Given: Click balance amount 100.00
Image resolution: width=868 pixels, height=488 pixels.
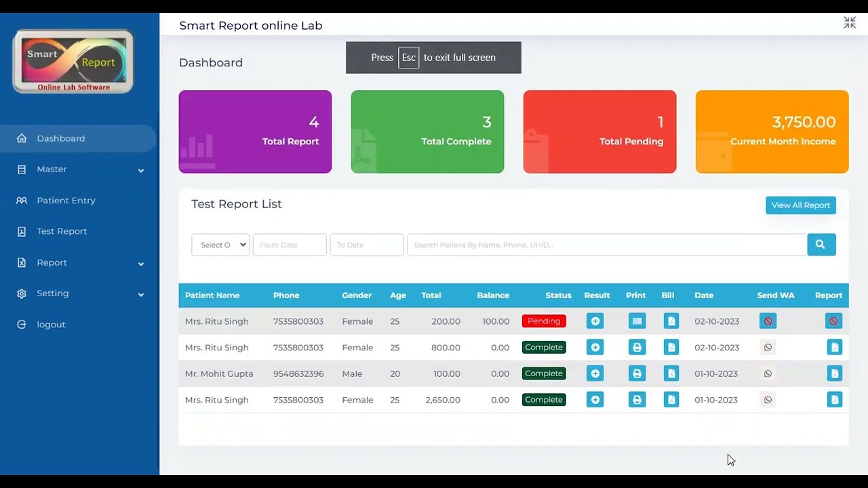Looking at the screenshot, I should pos(496,321).
